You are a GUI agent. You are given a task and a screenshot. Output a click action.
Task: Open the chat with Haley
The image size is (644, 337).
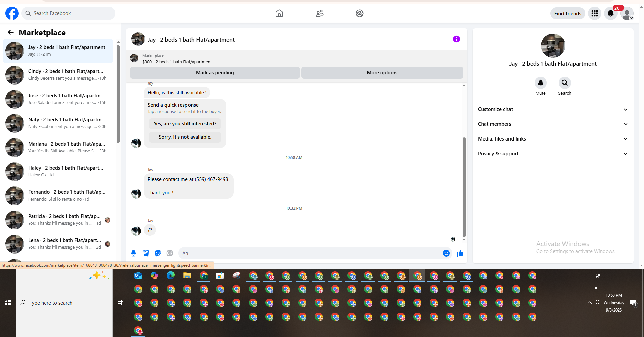pos(58,172)
